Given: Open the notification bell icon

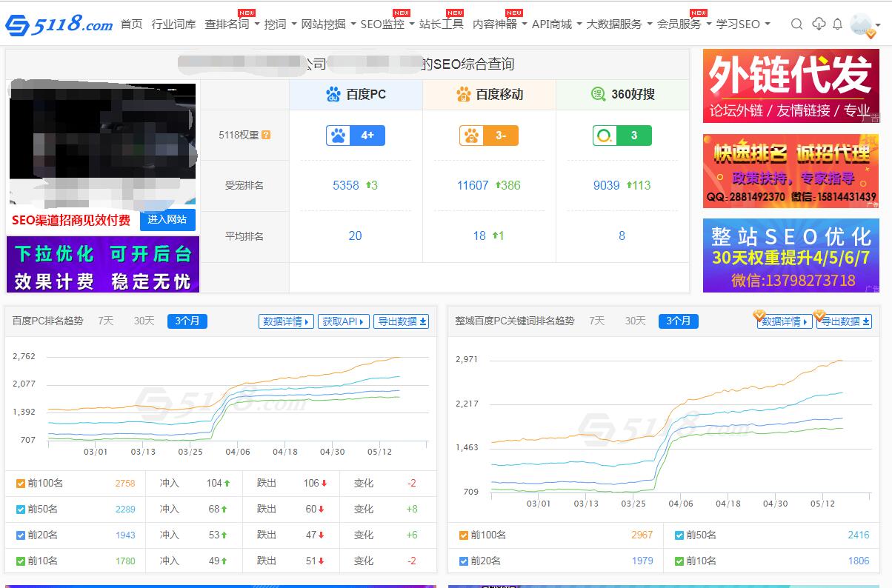Looking at the screenshot, I should pos(837,24).
